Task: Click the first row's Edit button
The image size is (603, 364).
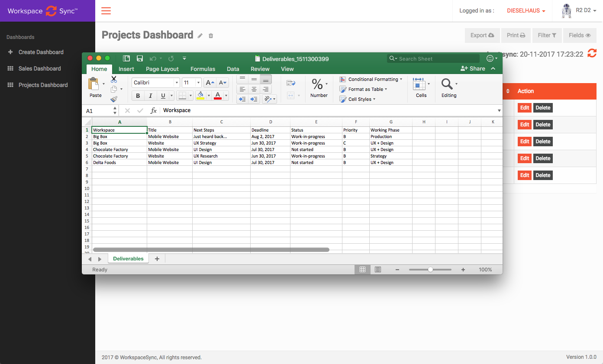Action: click(524, 108)
